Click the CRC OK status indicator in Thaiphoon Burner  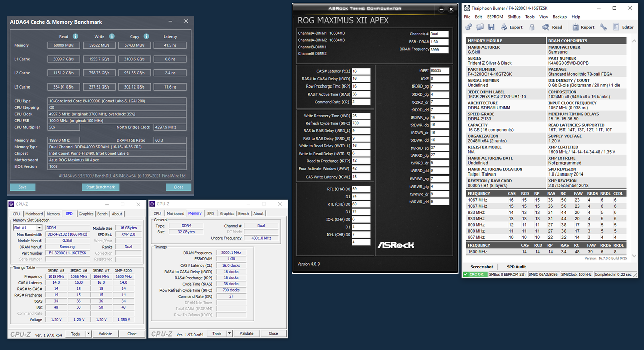pyautogui.click(x=475, y=275)
